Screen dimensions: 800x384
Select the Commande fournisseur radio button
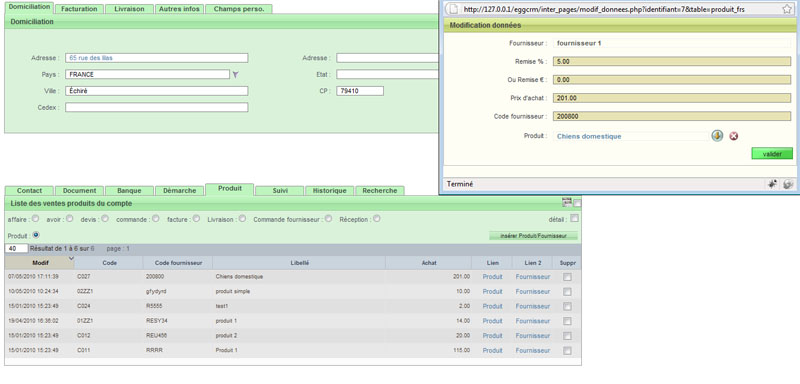[x=329, y=219]
